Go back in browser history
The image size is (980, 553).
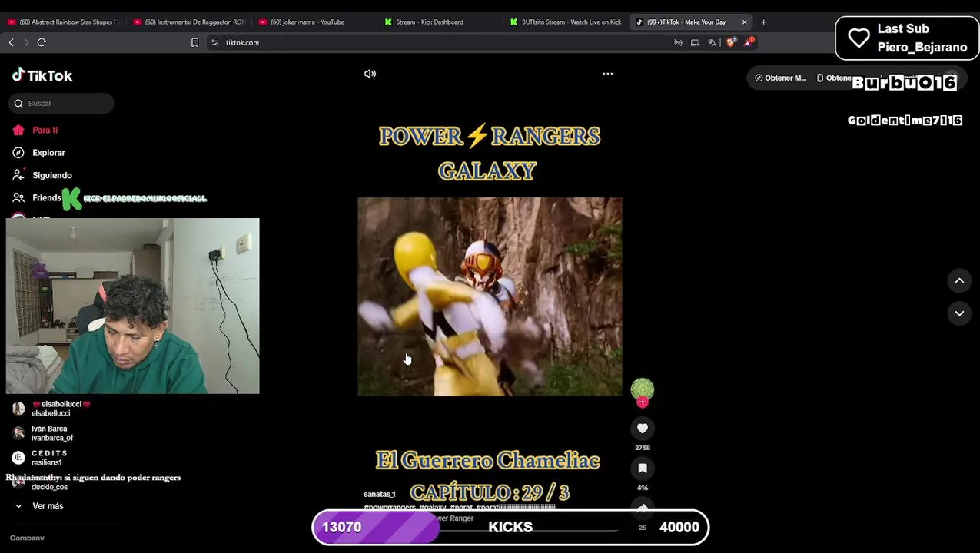tap(11, 42)
